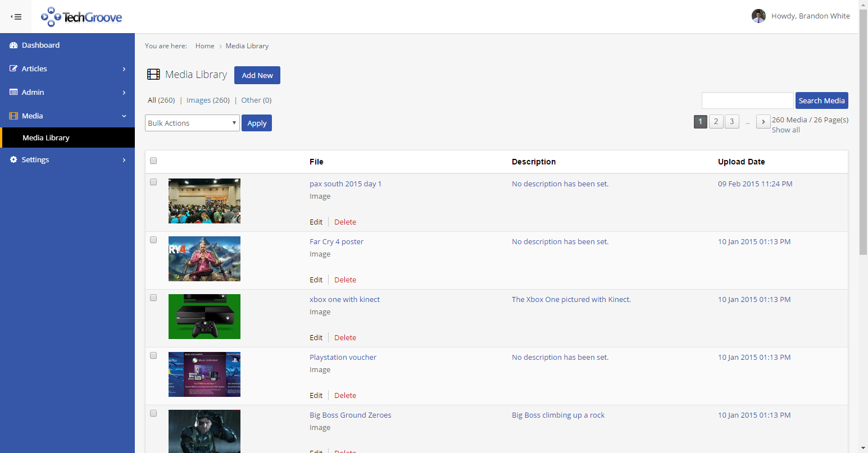868x453 pixels.
Task: Click Brandon White's profile avatar
Action: 758,16
